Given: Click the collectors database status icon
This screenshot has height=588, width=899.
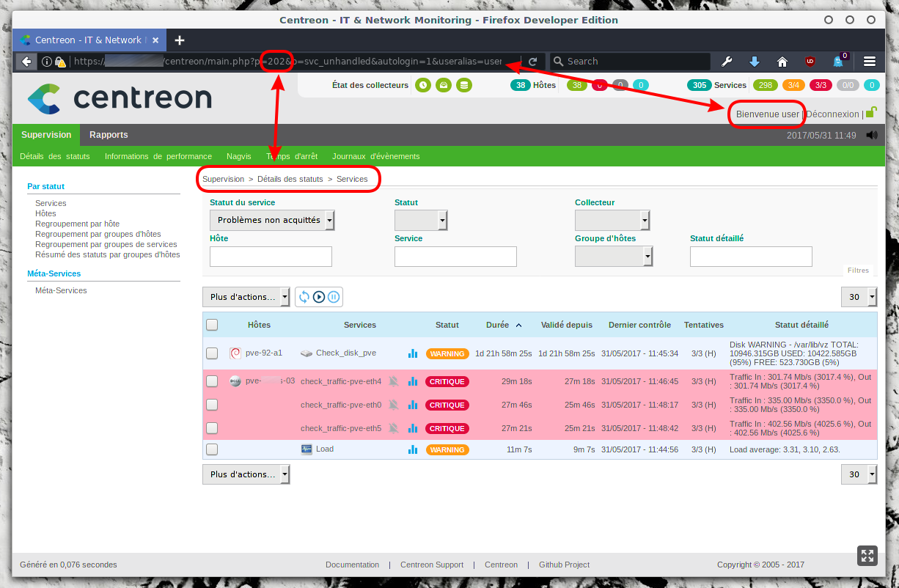Looking at the screenshot, I should tap(463, 85).
